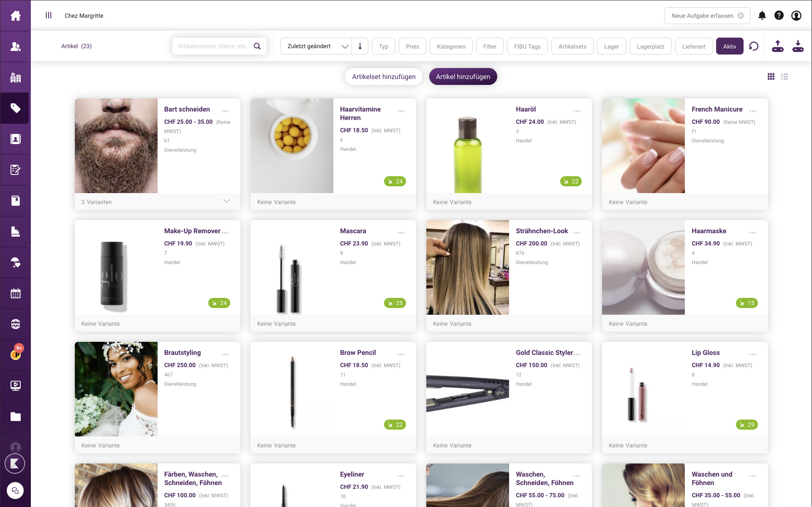Image resolution: width=812 pixels, height=507 pixels.
Task: Switch to list view layout
Action: point(785,76)
